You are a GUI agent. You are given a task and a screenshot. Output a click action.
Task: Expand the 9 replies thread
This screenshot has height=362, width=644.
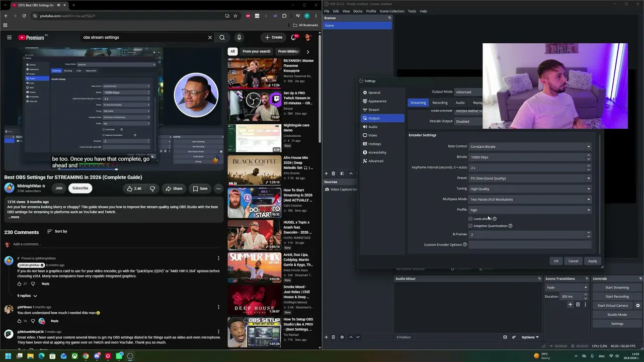pos(27,296)
